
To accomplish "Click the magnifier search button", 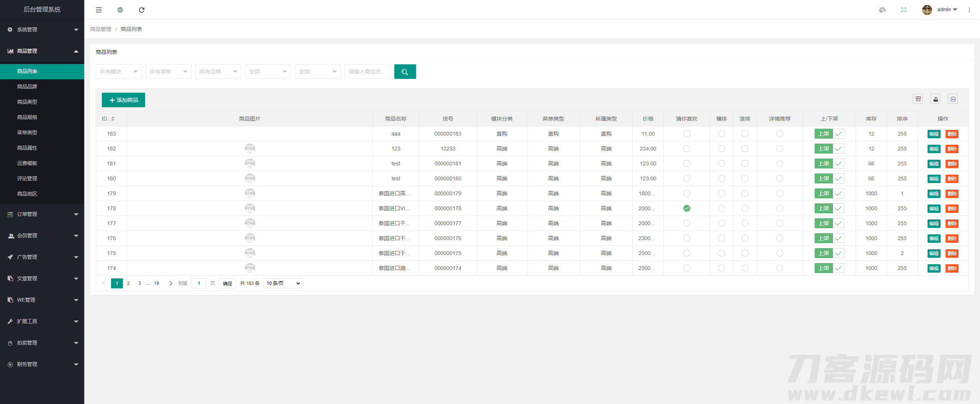I will pyautogui.click(x=405, y=72).
